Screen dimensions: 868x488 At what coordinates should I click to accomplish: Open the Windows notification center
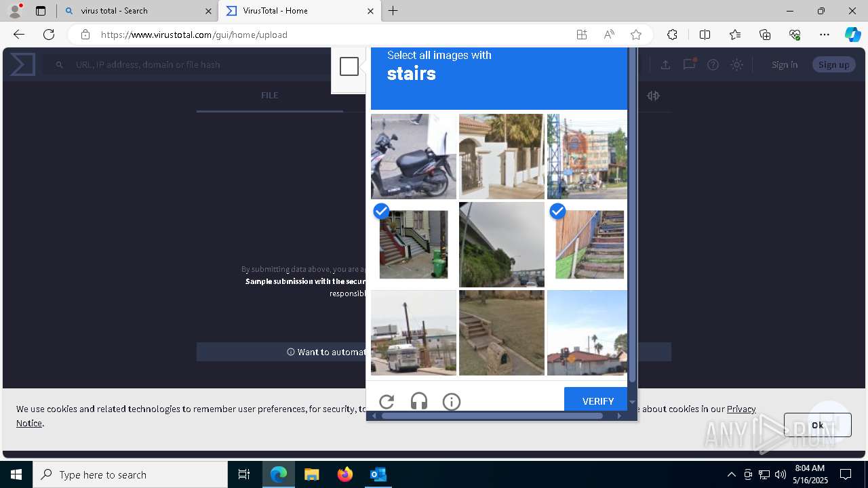point(846,474)
